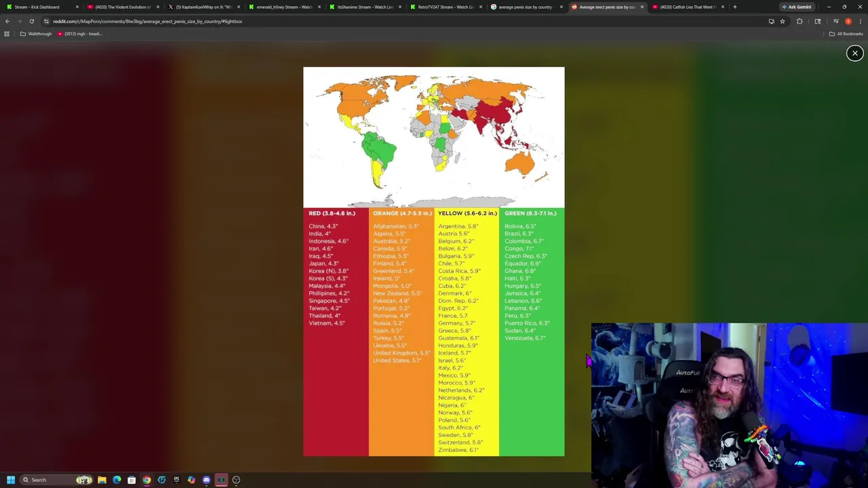
Task: Click the Zimbabwe entry in yellow column
Action: [x=458, y=450]
